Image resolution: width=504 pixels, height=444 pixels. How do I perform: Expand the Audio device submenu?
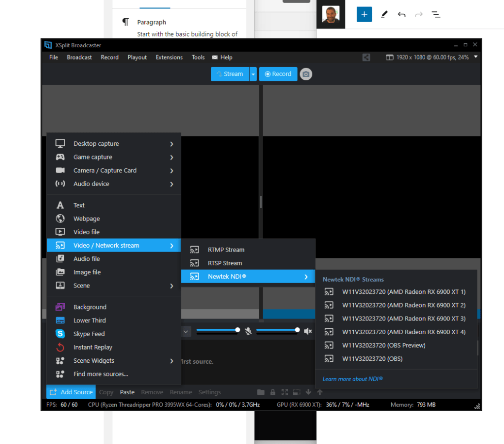(114, 184)
